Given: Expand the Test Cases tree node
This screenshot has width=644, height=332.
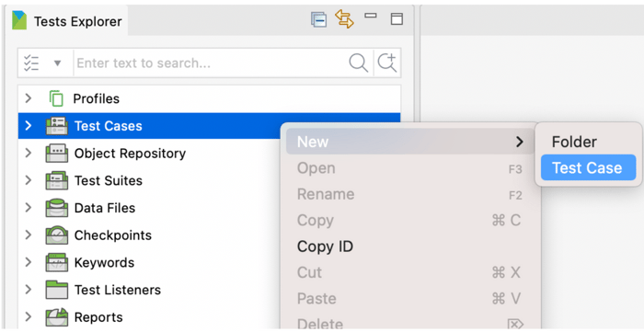Looking at the screenshot, I should (x=28, y=126).
